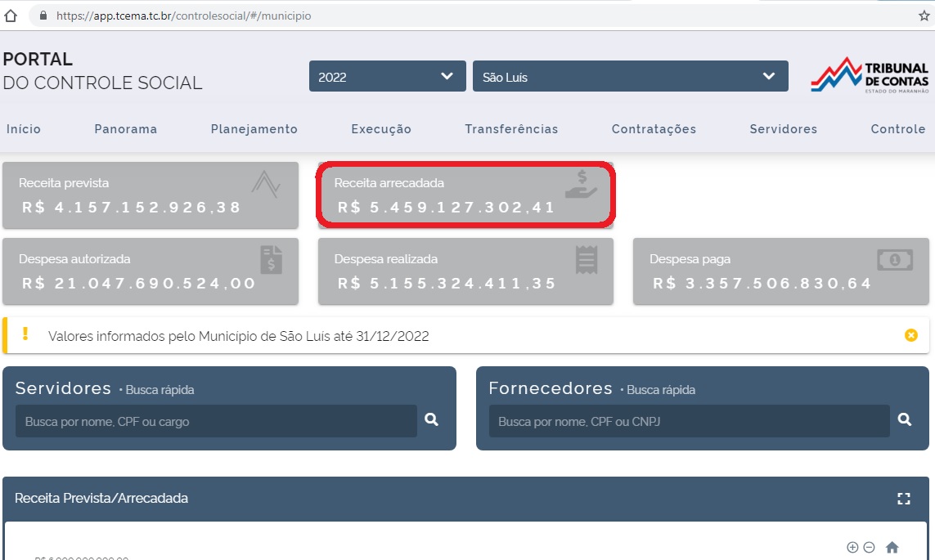Open the year 2022 dropdown
The height and width of the screenshot is (560, 935).
387,77
